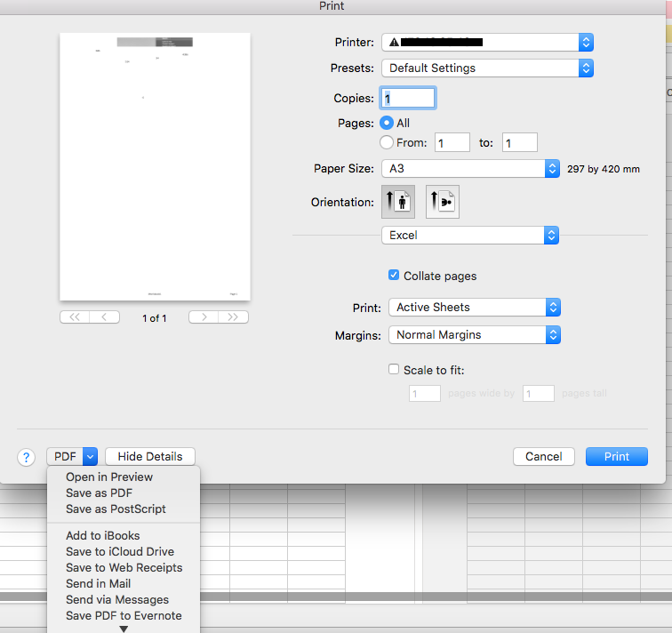Open the Printer dropdown
Viewport: 672px width, 633px height.
(x=487, y=42)
